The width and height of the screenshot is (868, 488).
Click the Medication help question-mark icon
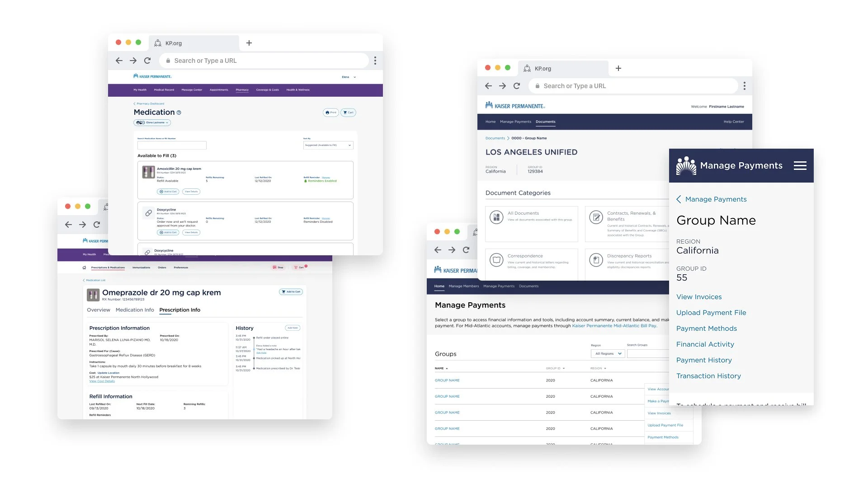coord(179,113)
